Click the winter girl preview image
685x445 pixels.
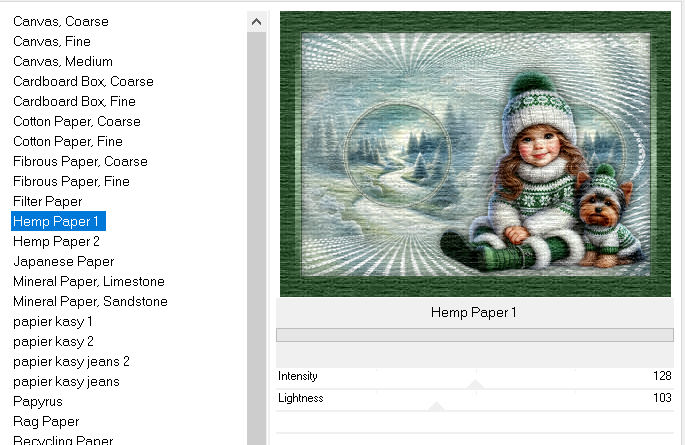475,154
